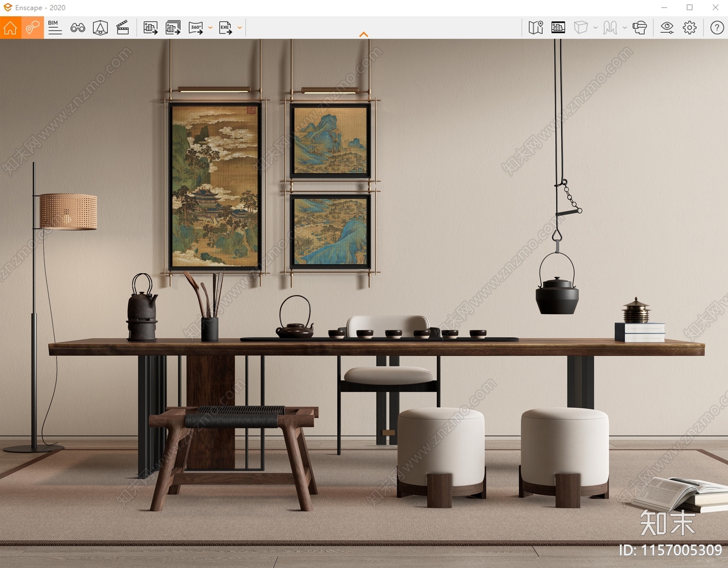Expand the rendering style dropdown next to cube
The width and height of the screenshot is (728, 568).
[x=595, y=28]
